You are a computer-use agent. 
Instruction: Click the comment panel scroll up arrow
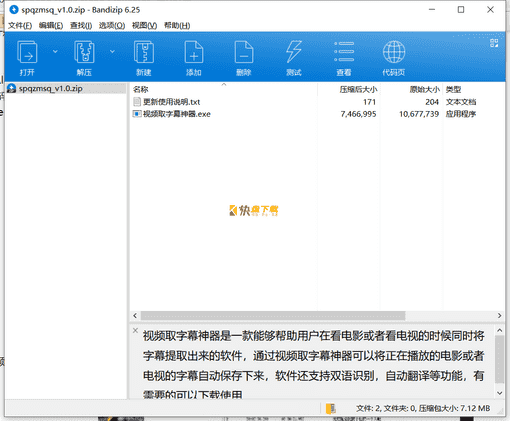499,330
